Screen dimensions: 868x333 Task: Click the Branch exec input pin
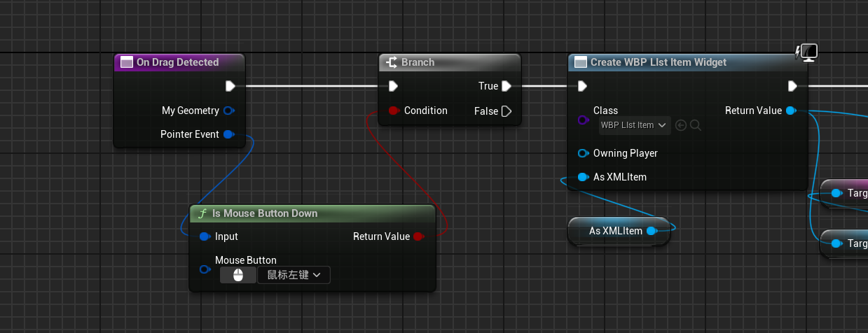(393, 86)
